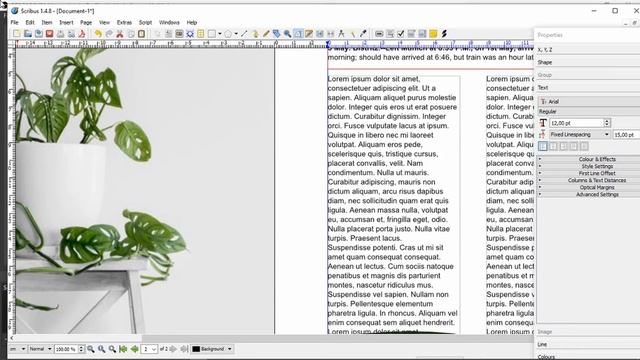Expand Colour & Effects section
This screenshot has width=640, height=360.
pos(589,159)
